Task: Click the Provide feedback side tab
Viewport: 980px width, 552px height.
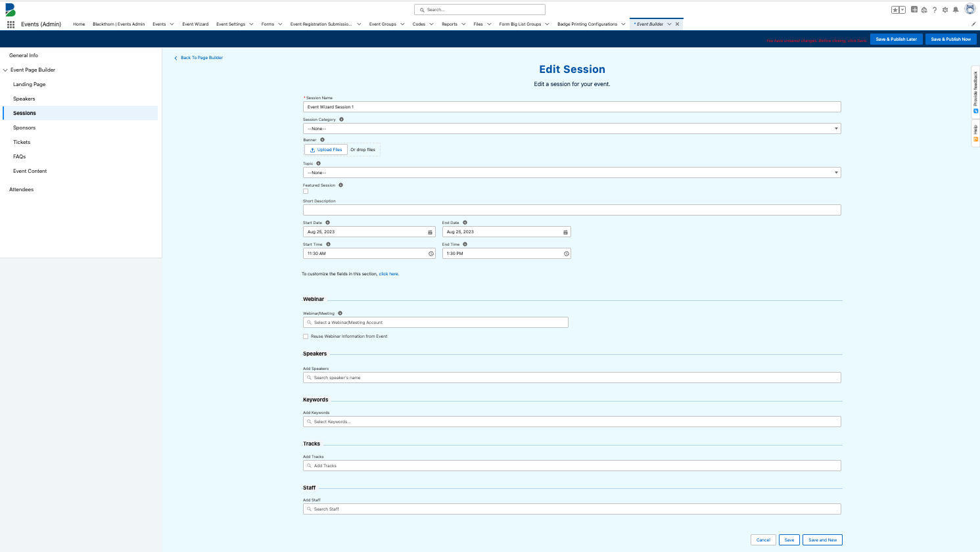Action: point(975,92)
